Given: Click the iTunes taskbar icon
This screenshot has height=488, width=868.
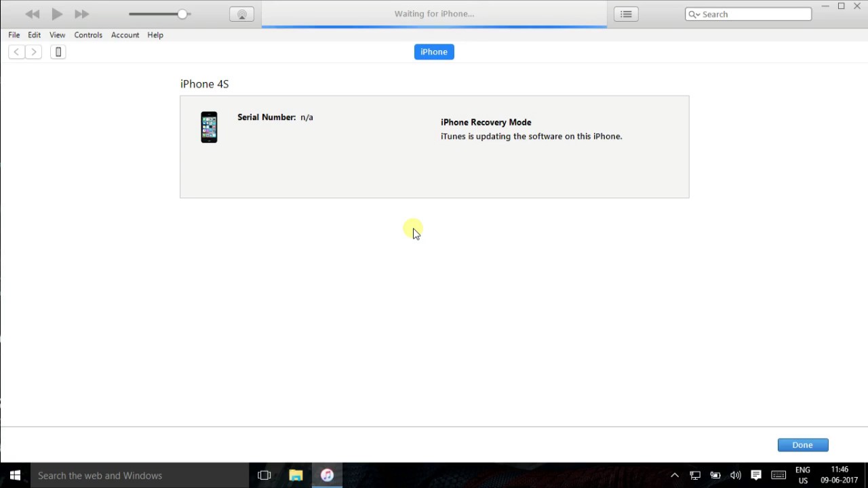Looking at the screenshot, I should [x=328, y=476].
